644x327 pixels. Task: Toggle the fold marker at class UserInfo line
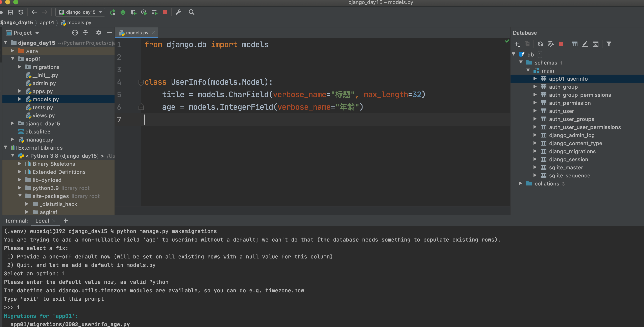141,82
